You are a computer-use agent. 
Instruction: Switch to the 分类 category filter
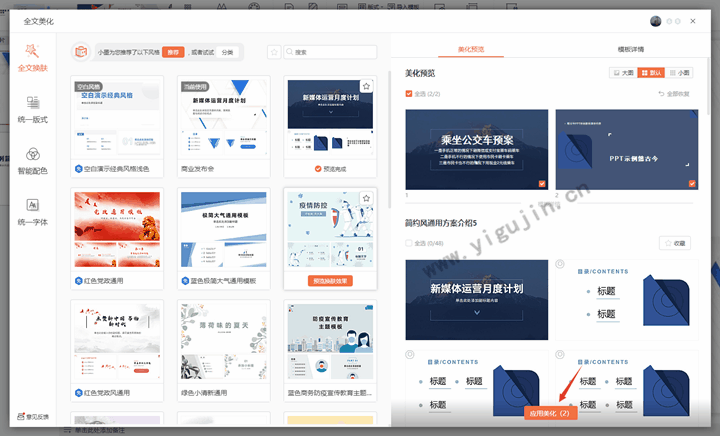point(227,52)
